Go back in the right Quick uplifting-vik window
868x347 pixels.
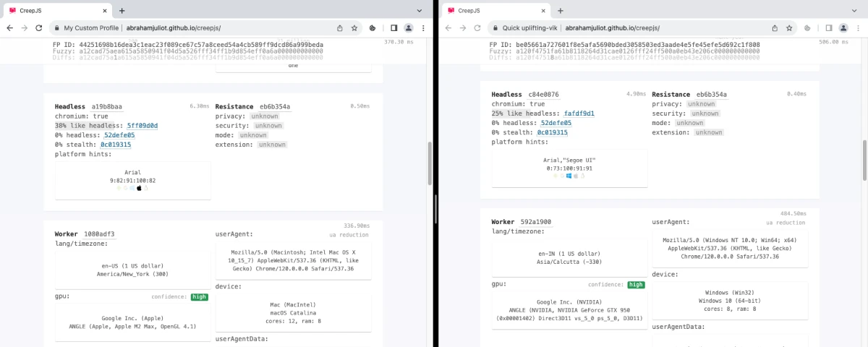tap(447, 27)
